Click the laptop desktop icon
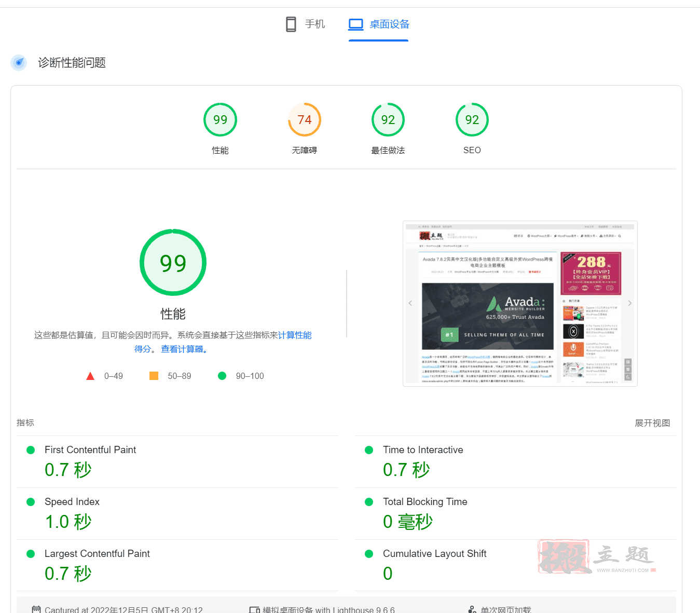This screenshot has width=700, height=613. [x=356, y=24]
